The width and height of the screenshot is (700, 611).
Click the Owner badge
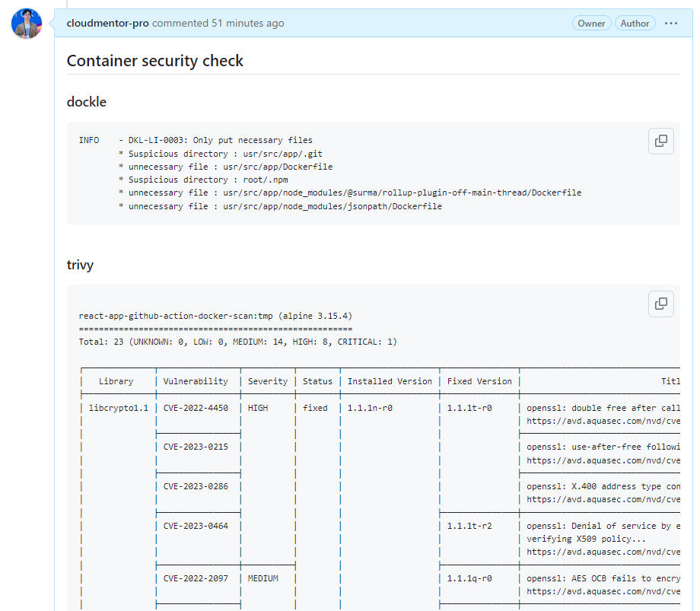click(x=591, y=24)
